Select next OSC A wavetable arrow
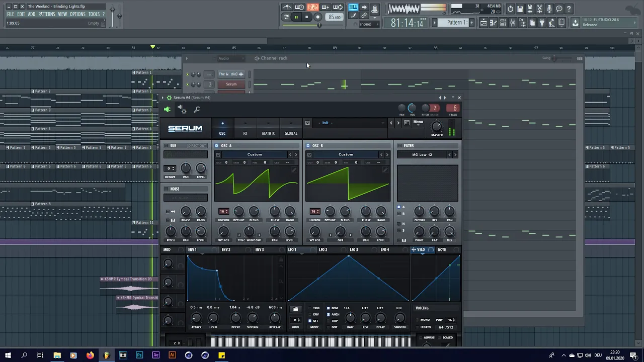This screenshot has width=644, height=362. [296, 154]
